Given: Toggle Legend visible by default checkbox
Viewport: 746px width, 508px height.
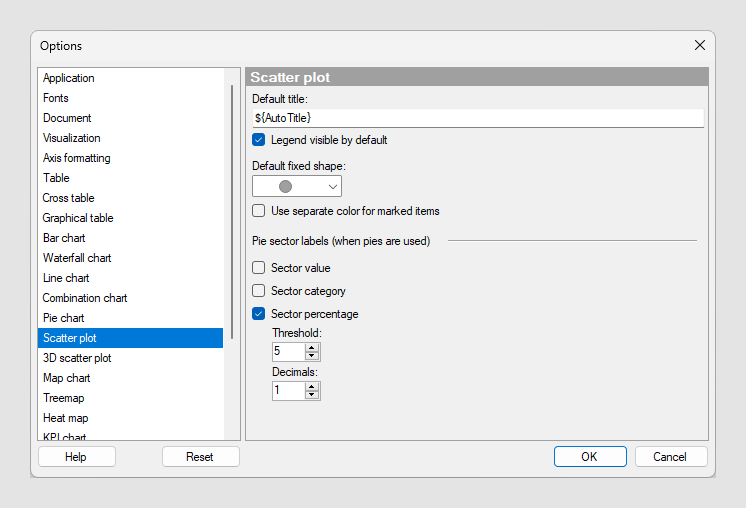Looking at the screenshot, I should [258, 140].
